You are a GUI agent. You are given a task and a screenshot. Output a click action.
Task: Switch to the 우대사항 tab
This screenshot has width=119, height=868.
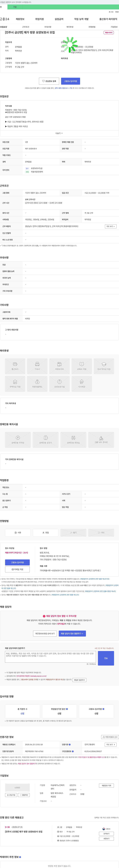[48, 27]
